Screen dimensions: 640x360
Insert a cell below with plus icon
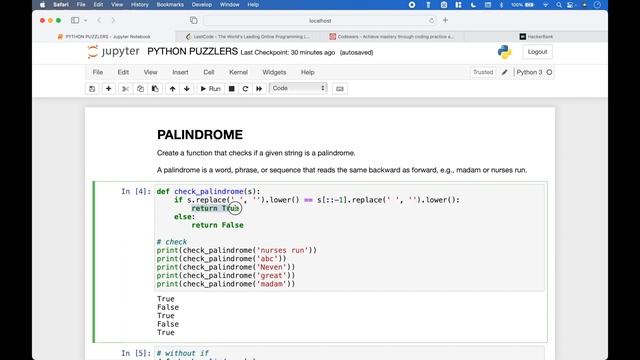(x=109, y=89)
